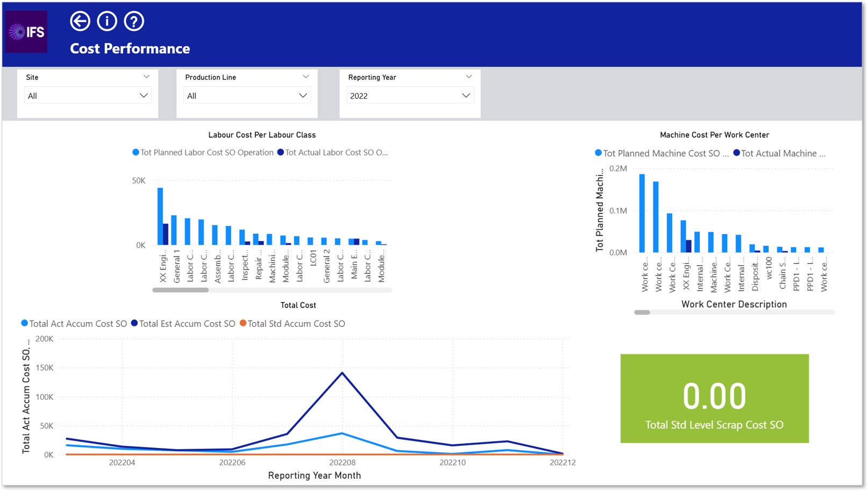This screenshot has width=868, height=491.
Task: Toggle Tot Planned Labor Cost SO Operation legend
Action: point(203,152)
